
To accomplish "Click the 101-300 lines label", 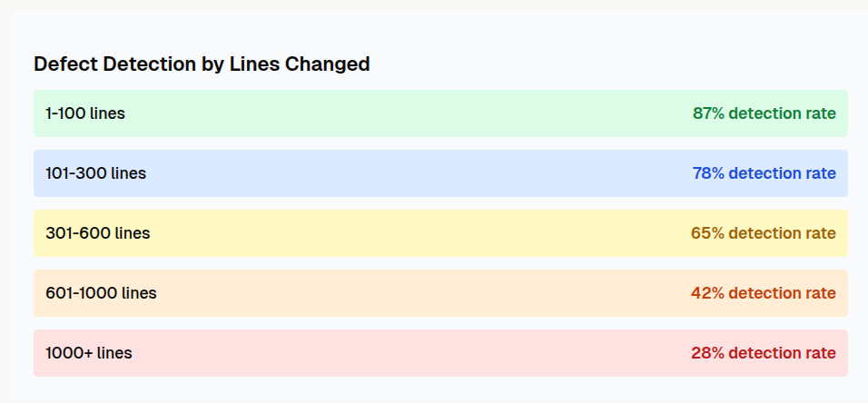I will [95, 173].
